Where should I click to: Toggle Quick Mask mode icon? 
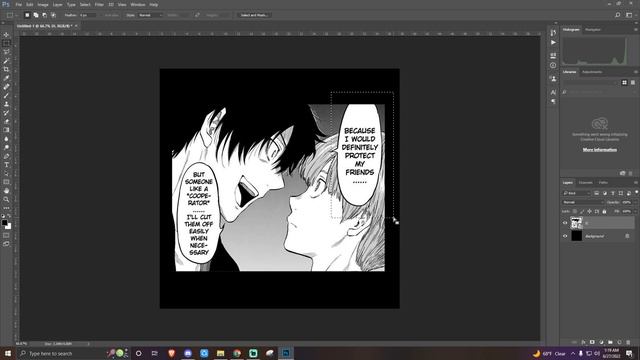6,236
